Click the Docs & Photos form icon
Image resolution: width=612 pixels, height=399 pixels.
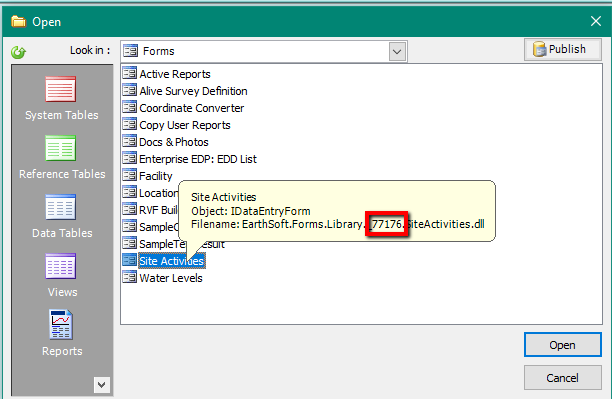tap(130, 141)
